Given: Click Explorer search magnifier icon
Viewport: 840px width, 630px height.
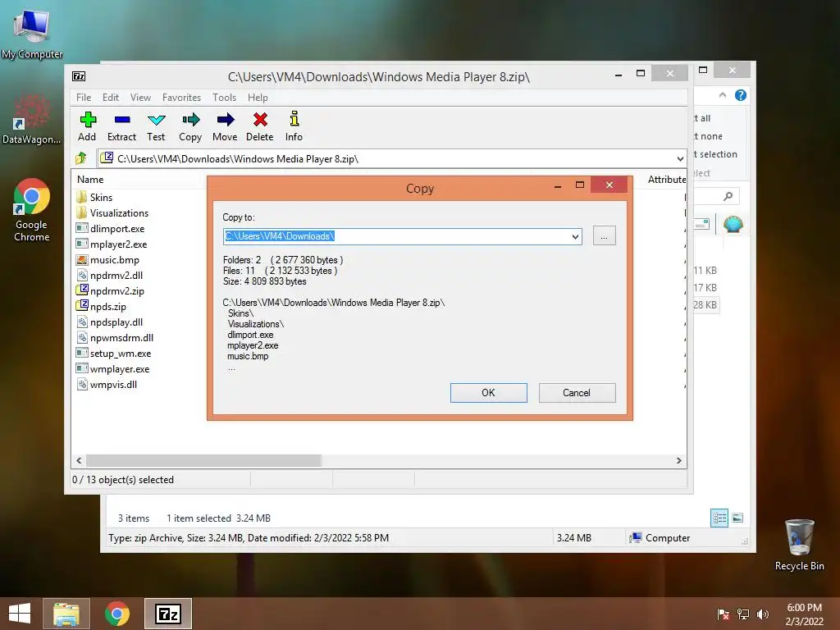Looking at the screenshot, I should pos(728,196).
